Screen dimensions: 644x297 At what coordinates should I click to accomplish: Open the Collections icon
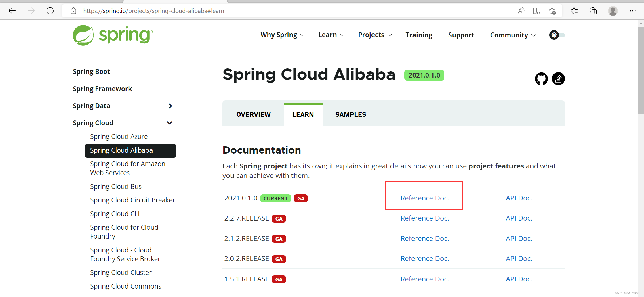pos(593,11)
